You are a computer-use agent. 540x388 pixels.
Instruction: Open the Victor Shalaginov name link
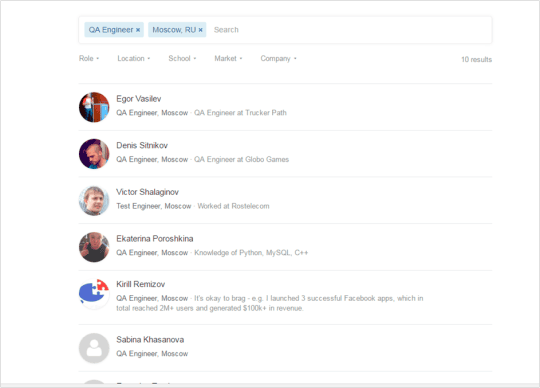click(x=147, y=192)
